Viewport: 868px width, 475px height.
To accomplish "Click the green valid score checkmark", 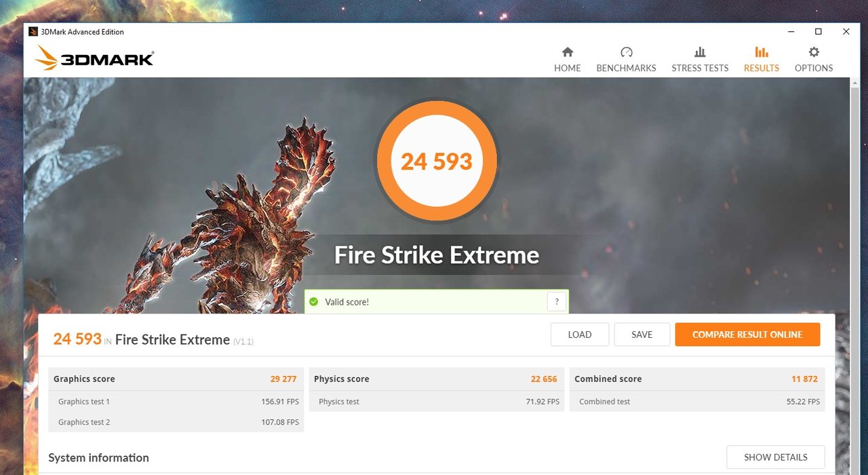I will point(313,302).
